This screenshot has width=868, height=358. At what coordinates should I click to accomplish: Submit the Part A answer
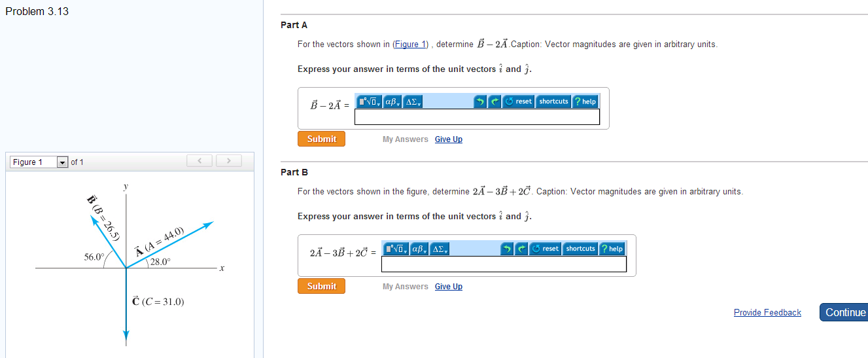pyautogui.click(x=322, y=139)
